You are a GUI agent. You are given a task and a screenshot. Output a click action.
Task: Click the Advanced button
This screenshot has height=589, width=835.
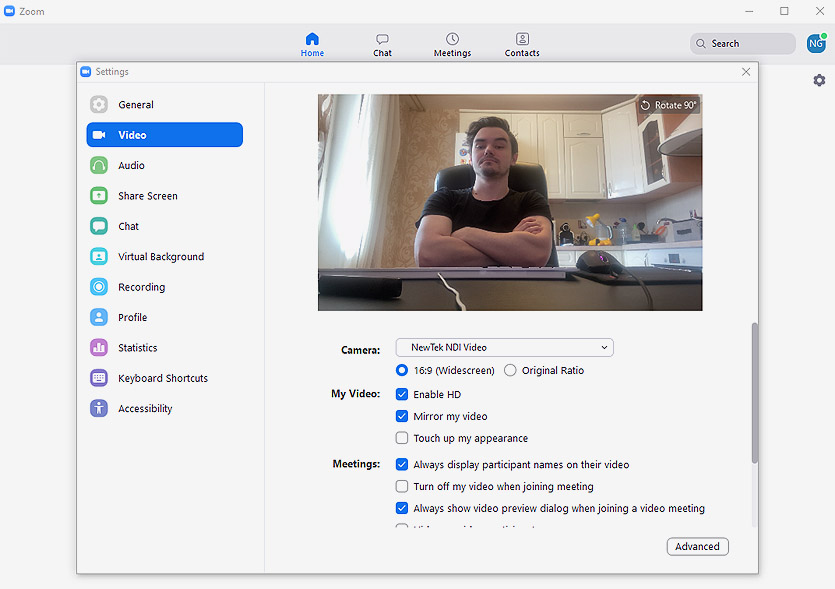tap(697, 546)
